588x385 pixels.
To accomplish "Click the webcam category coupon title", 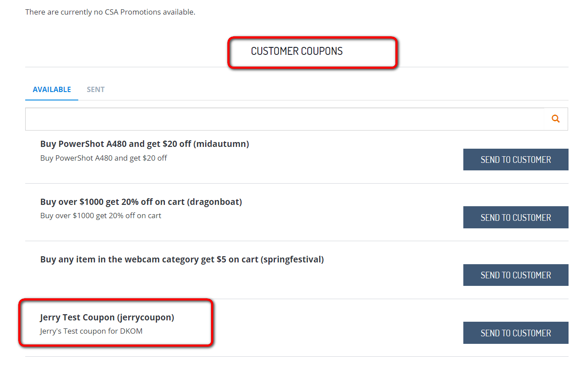I will click(182, 259).
